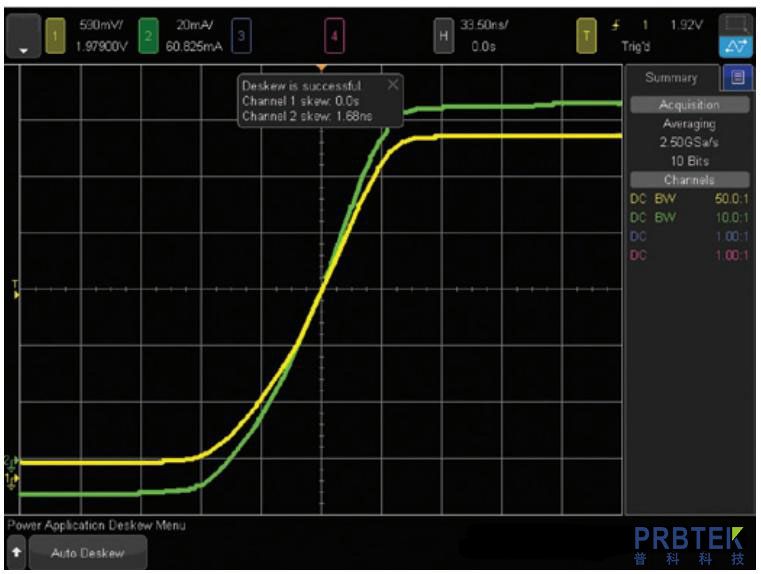Open trigger settings T icon
Viewport: 761px width, 574px height.
(585, 36)
